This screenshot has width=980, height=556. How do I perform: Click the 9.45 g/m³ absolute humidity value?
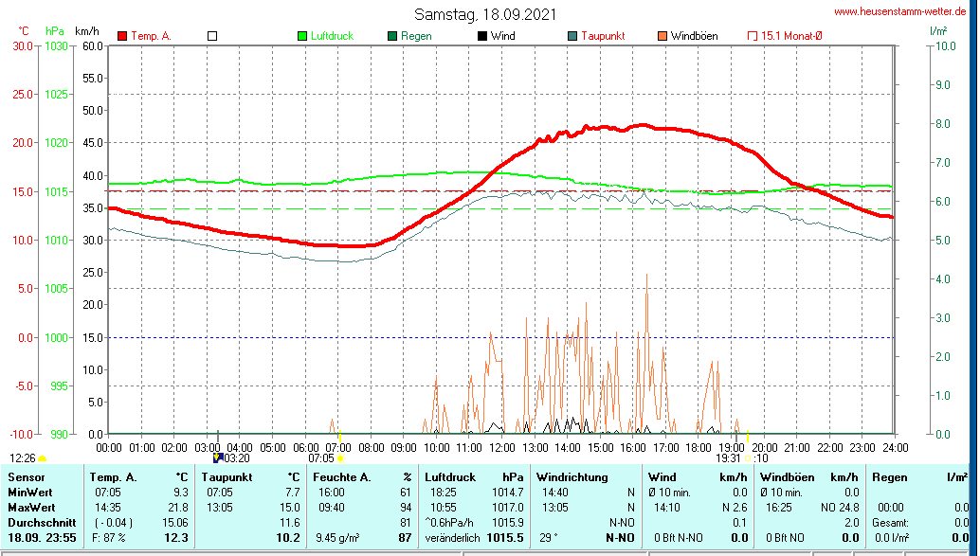[338, 538]
